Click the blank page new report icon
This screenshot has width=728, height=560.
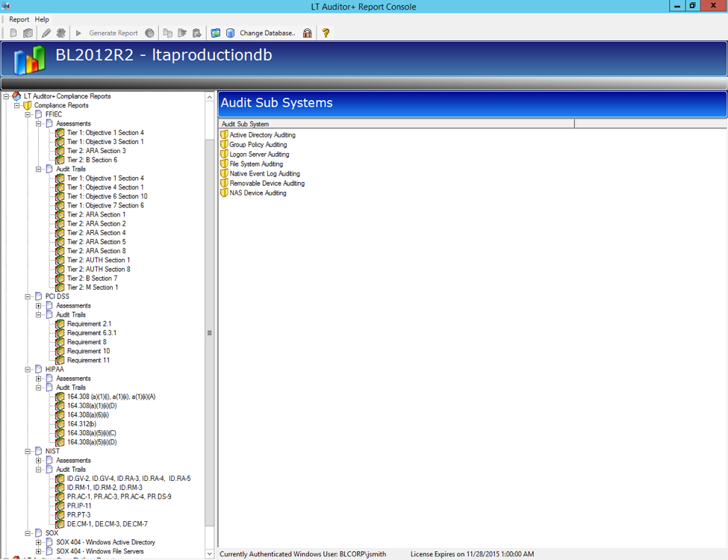click(13, 33)
